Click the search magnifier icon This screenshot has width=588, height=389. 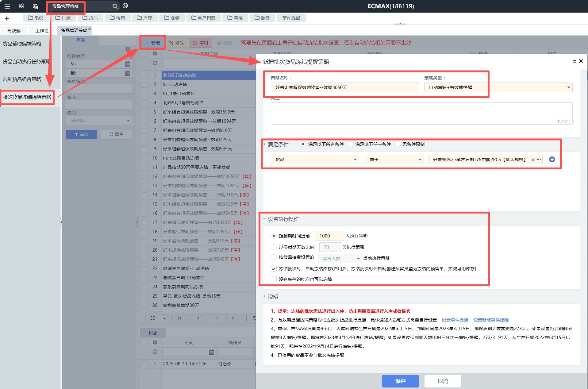pos(115,6)
